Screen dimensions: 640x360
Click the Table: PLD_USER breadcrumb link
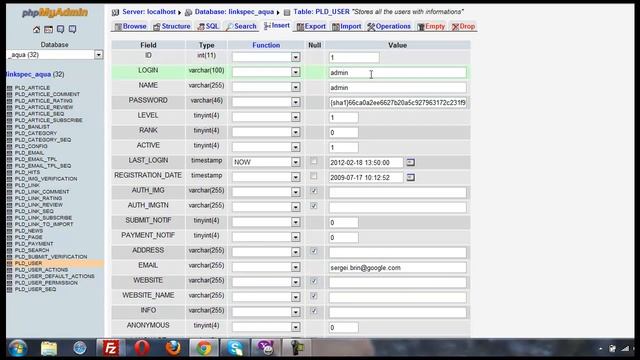point(322,12)
